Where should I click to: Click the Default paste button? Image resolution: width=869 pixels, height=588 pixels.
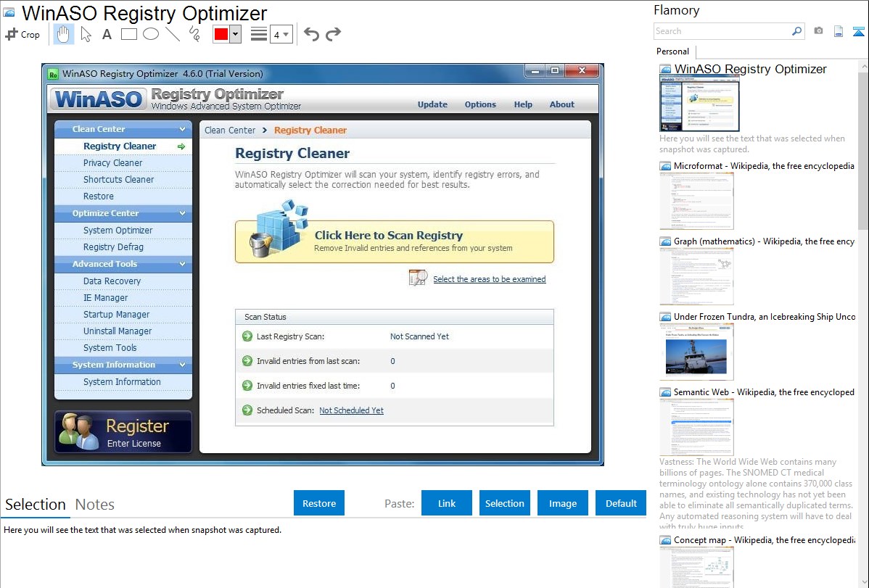[x=621, y=503]
